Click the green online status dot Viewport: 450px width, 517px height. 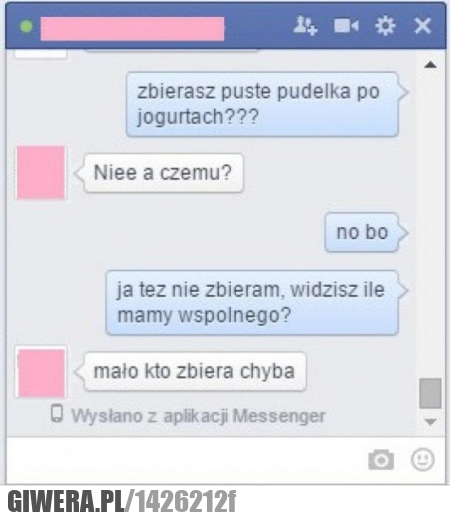[26, 26]
